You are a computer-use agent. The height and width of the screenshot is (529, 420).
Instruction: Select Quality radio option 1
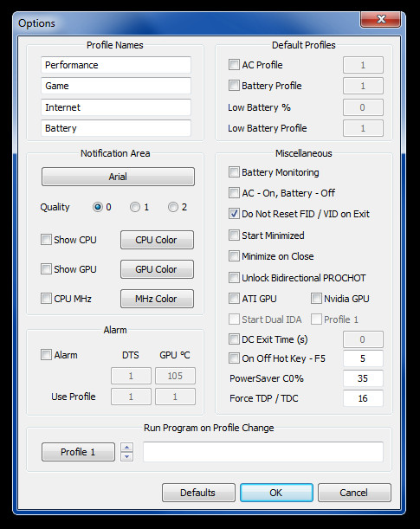[135, 207]
